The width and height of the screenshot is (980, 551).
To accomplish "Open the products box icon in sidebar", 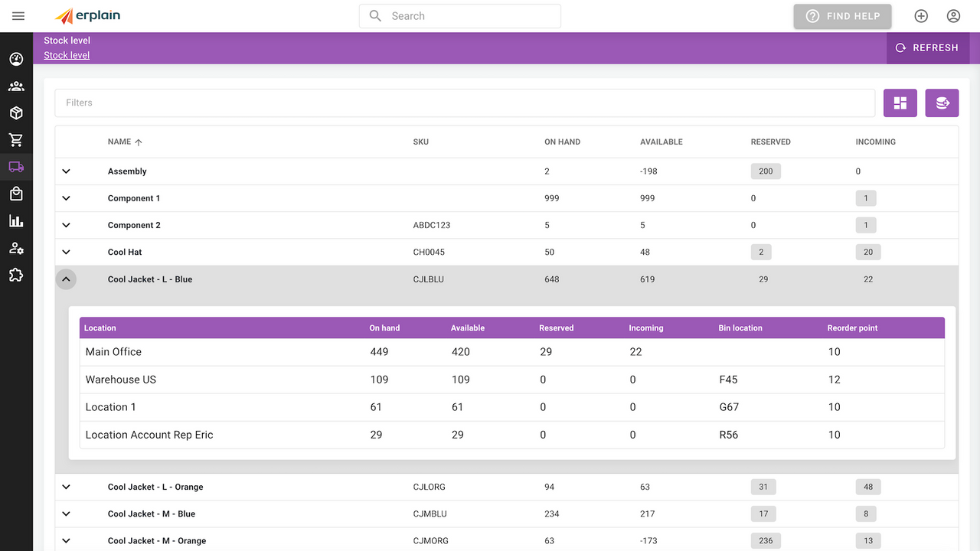I will [x=16, y=113].
